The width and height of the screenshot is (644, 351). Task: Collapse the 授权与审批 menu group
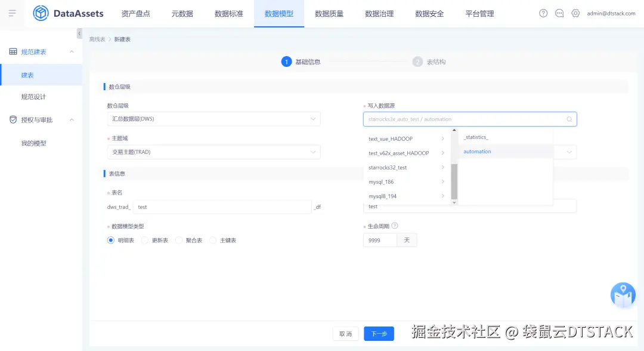point(72,120)
